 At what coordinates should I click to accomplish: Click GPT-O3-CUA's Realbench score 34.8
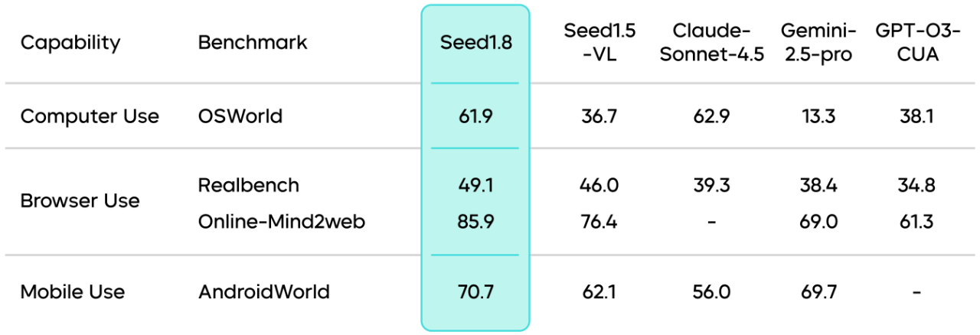tap(916, 185)
